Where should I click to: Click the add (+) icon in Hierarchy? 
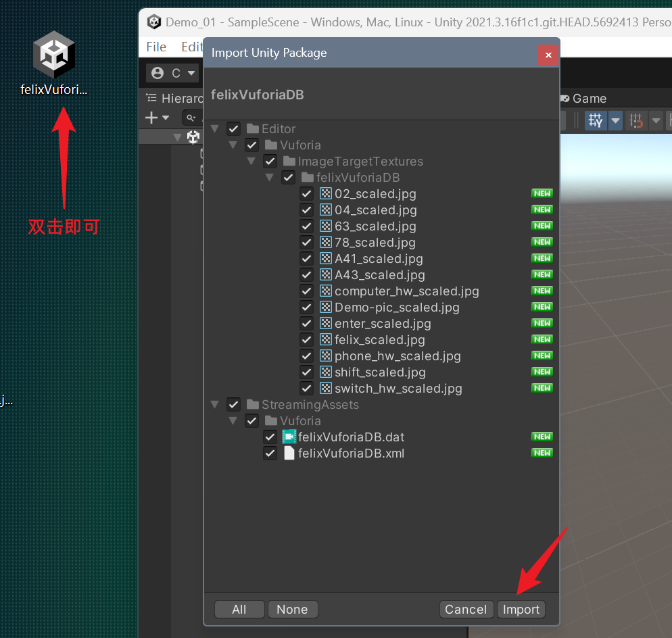[x=151, y=118]
